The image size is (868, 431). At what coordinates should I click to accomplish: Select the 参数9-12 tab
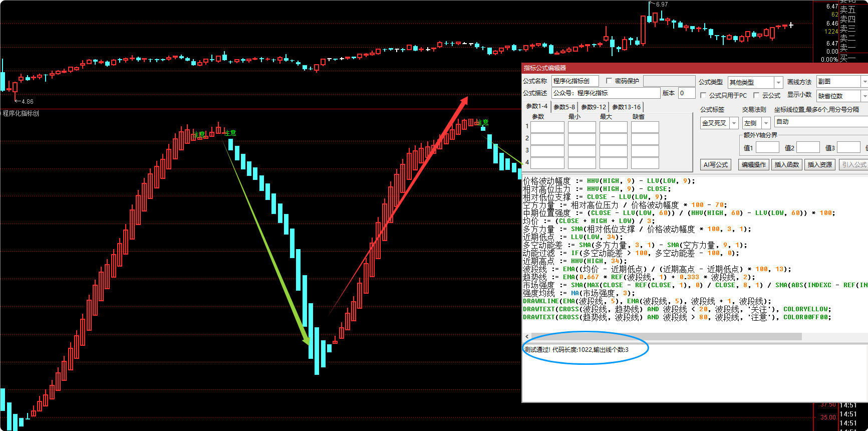(x=593, y=107)
